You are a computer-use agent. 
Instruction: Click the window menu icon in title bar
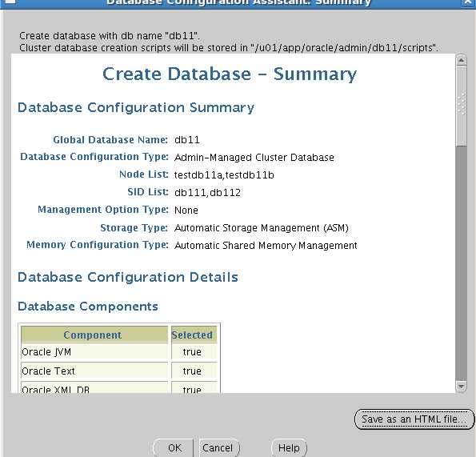click(x=10, y=2)
